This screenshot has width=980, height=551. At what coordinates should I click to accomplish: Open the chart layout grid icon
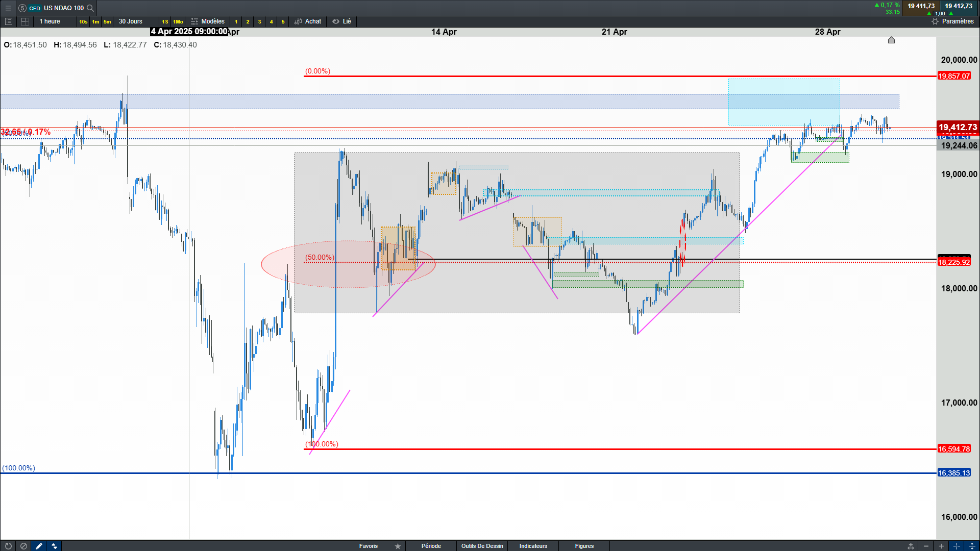(25, 21)
